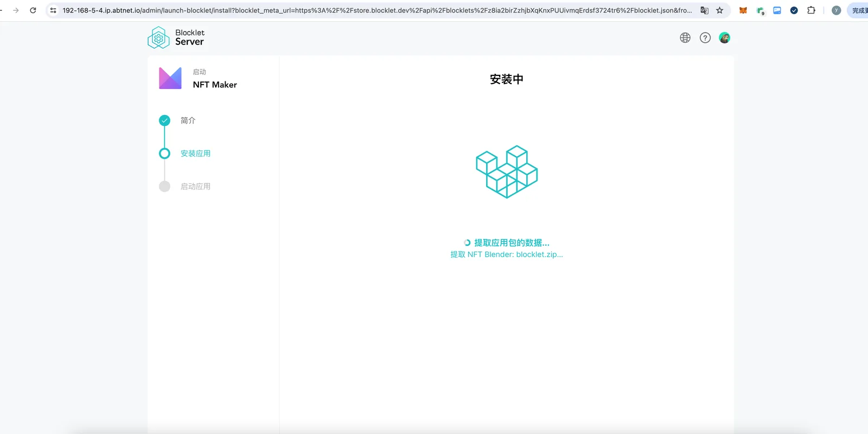Open the blue card extension icon

[777, 10]
